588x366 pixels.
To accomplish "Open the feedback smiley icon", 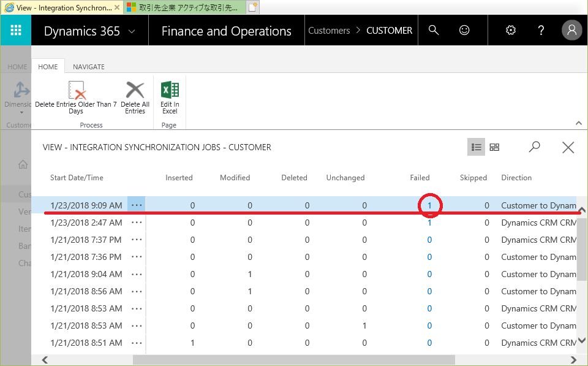I will 464,30.
